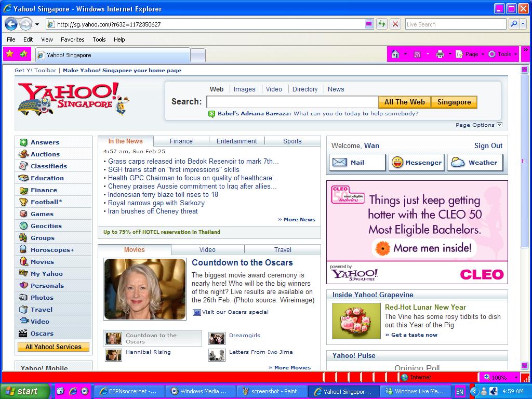This screenshot has height=399, width=532.
Task: Go back with the browser Back arrow
Action: click(x=11, y=24)
